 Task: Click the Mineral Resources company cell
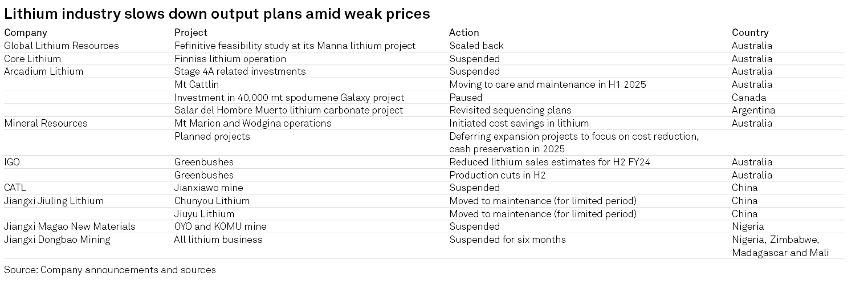click(x=46, y=123)
